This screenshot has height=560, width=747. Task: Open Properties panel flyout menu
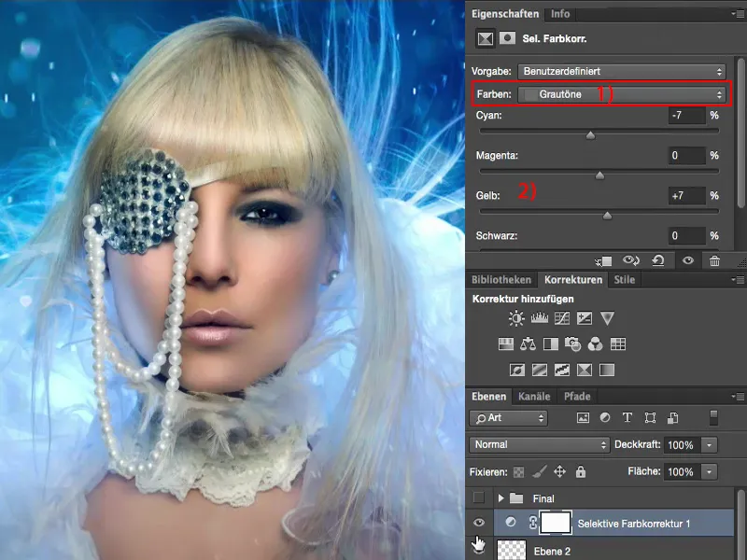738,14
